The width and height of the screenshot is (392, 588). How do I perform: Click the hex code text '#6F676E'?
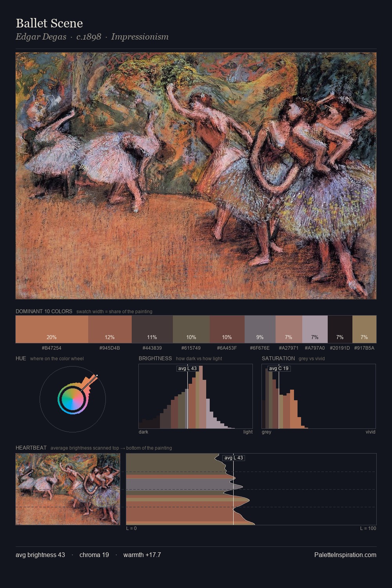(260, 348)
